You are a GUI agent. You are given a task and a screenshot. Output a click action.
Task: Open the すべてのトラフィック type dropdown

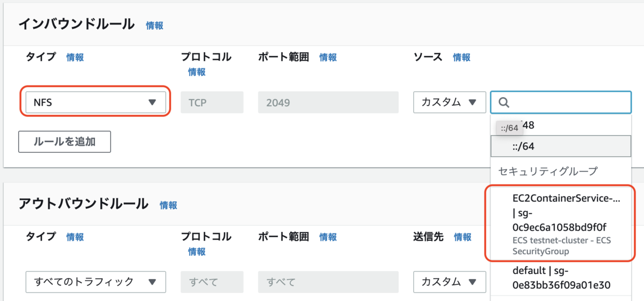tap(96, 282)
